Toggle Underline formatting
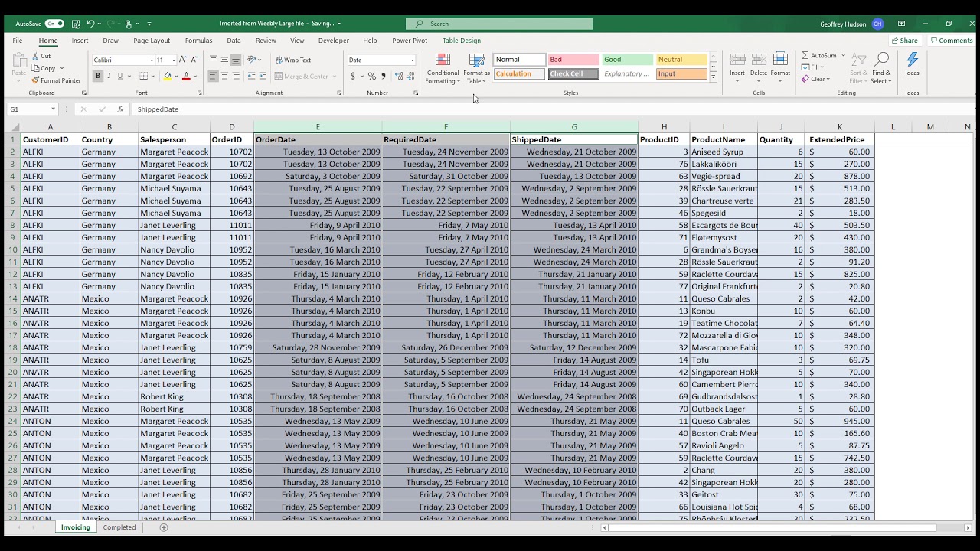The width and height of the screenshot is (980, 551). (x=119, y=76)
